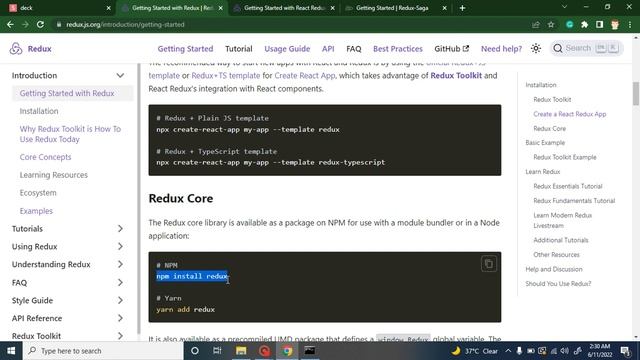640x360 pixels.
Task: Open the Windows Start menu
Action: pos(11,351)
